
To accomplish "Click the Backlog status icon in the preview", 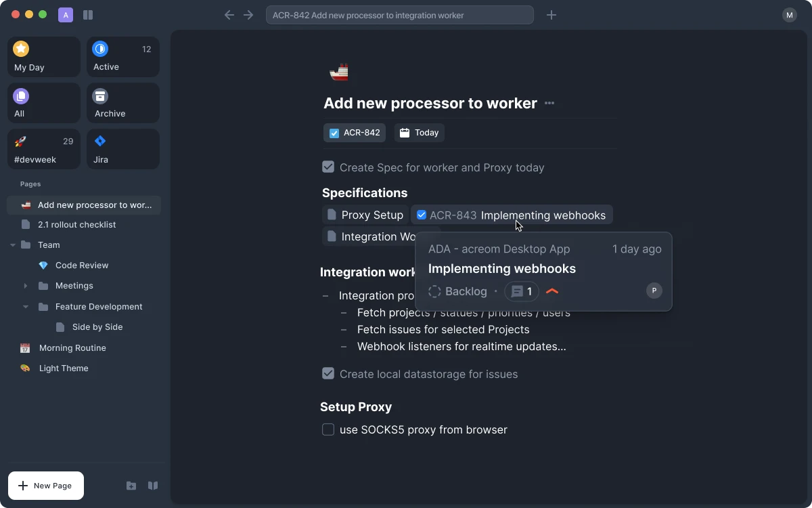I will click(x=434, y=291).
